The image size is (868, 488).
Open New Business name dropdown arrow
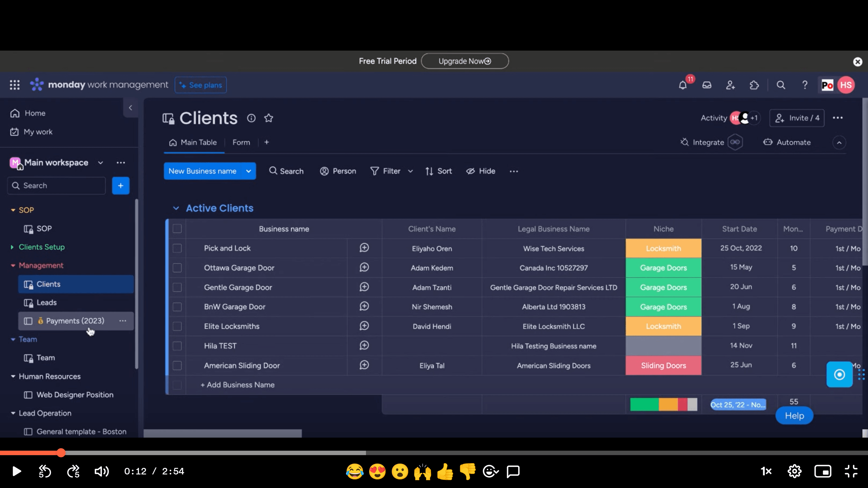249,171
